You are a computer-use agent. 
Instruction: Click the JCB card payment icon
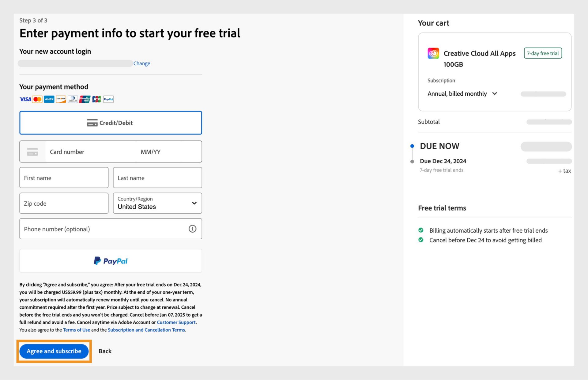tap(96, 99)
